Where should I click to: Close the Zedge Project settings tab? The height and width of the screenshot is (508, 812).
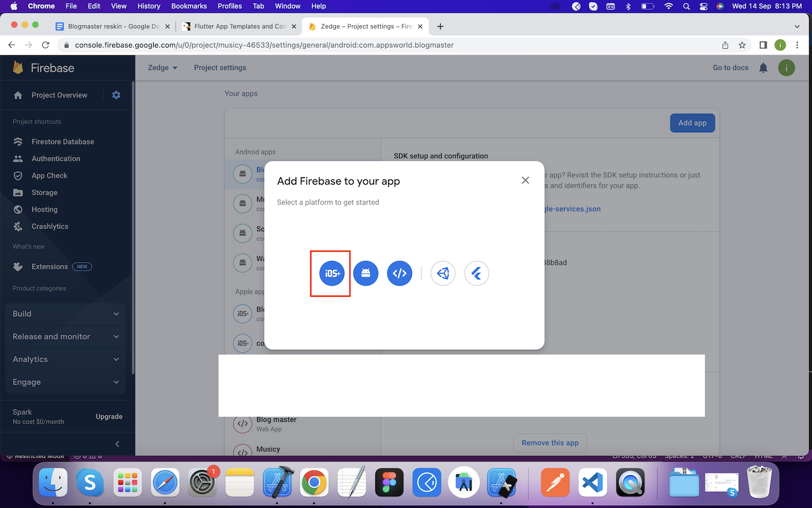click(420, 26)
